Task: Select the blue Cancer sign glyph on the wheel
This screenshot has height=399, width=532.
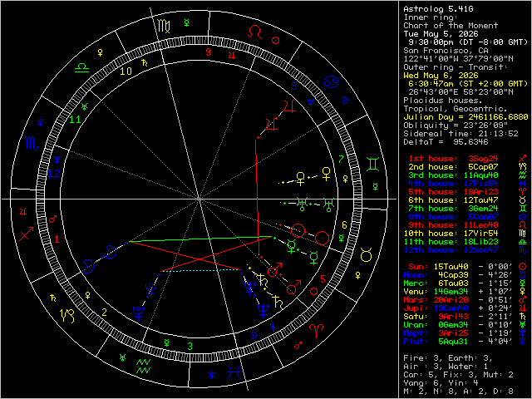Action: coord(330,82)
